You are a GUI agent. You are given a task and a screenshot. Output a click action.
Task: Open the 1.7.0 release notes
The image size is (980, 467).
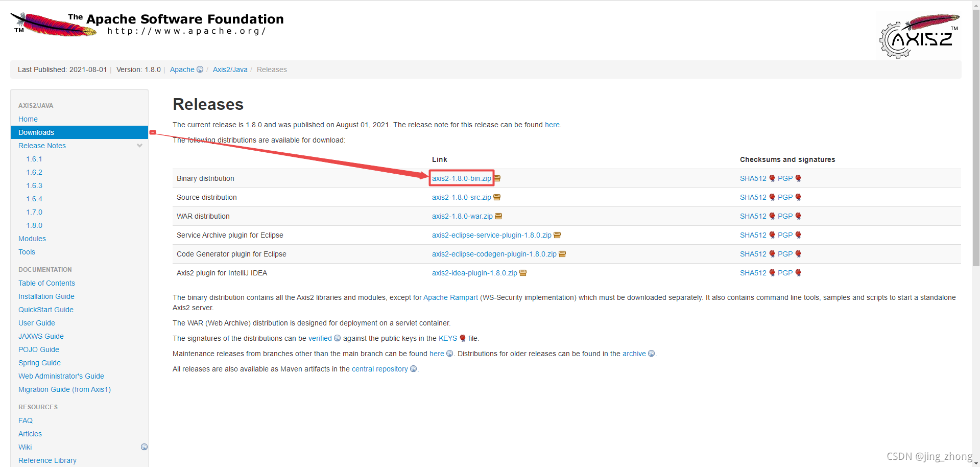(x=34, y=212)
